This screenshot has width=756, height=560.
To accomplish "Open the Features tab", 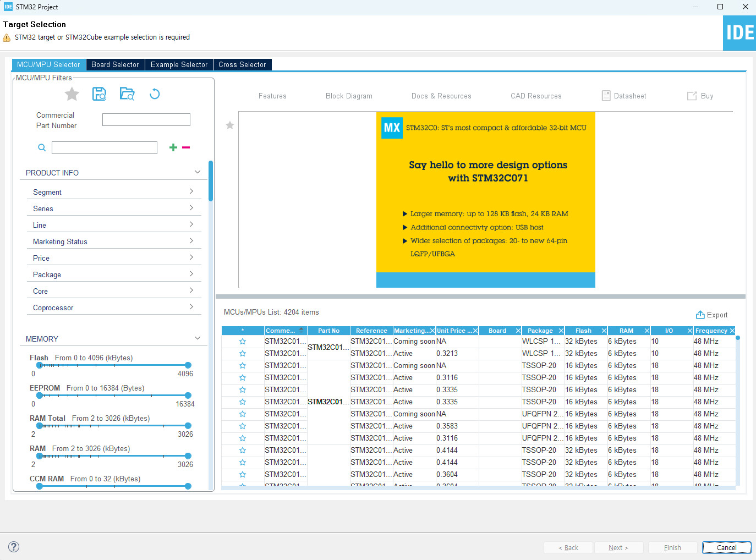I will click(272, 96).
